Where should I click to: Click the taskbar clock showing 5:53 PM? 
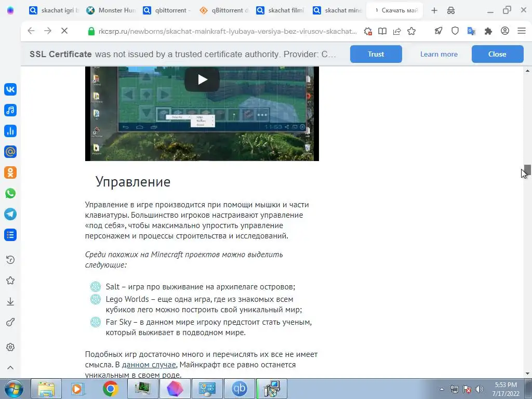pyautogui.click(x=506, y=389)
